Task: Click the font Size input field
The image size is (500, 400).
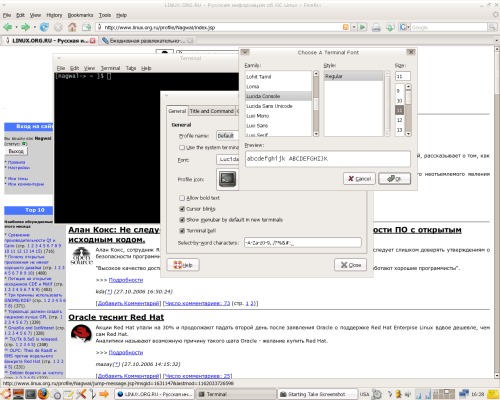Action: [403, 76]
